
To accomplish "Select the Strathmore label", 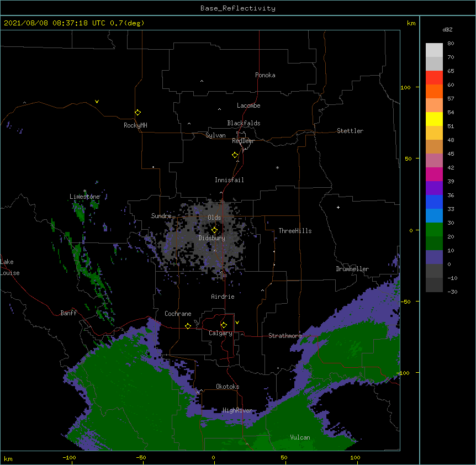I will 285,336.
